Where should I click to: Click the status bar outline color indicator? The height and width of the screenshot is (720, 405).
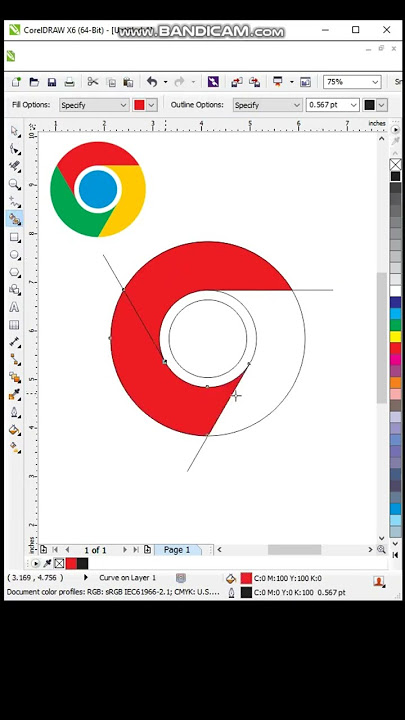point(246,592)
